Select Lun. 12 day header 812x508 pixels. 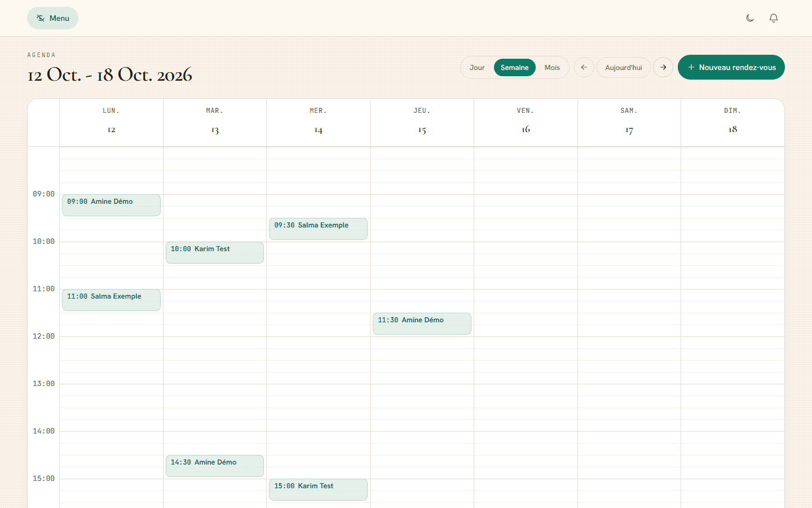point(111,122)
